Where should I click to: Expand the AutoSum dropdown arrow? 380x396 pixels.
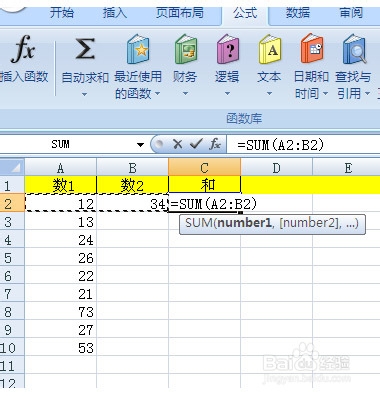pos(85,95)
